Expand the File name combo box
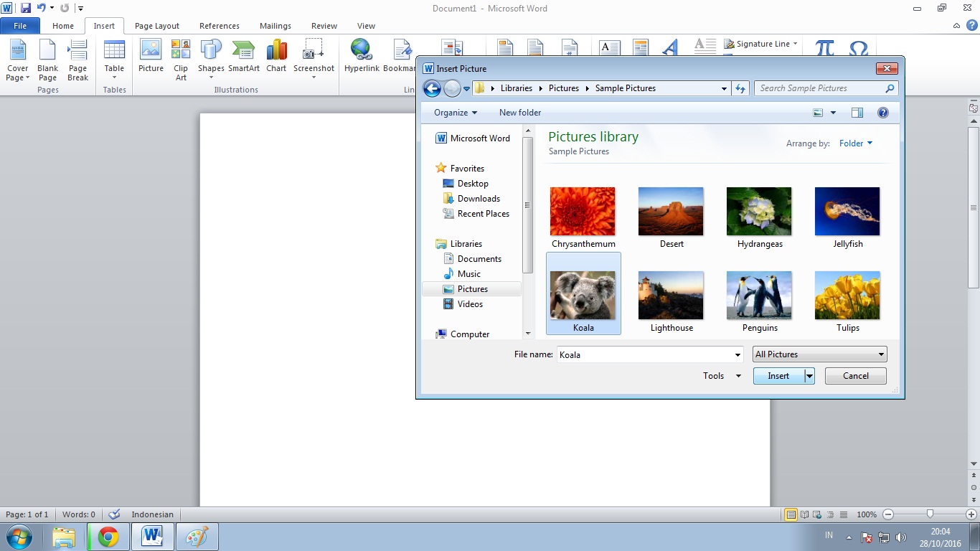This screenshot has width=980, height=551. click(738, 354)
